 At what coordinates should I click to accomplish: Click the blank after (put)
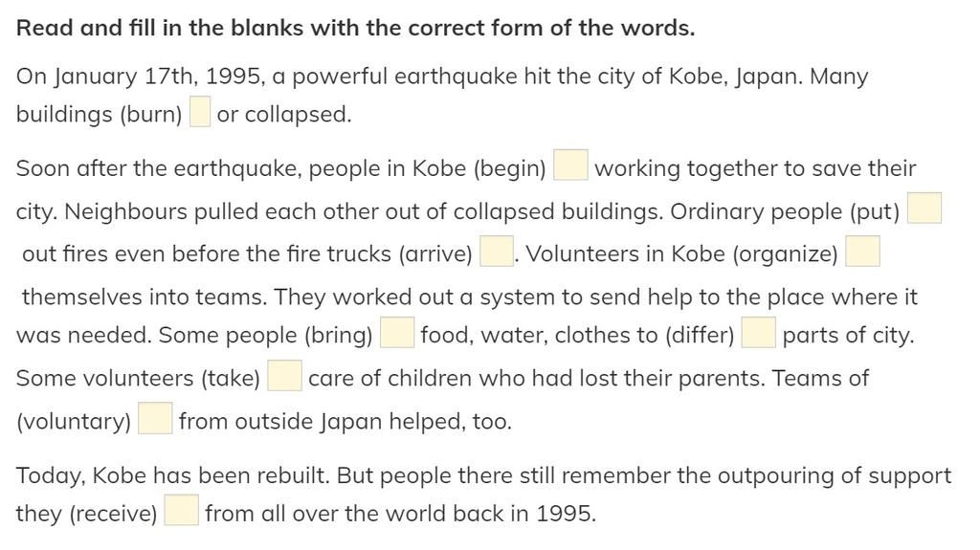coord(924,209)
